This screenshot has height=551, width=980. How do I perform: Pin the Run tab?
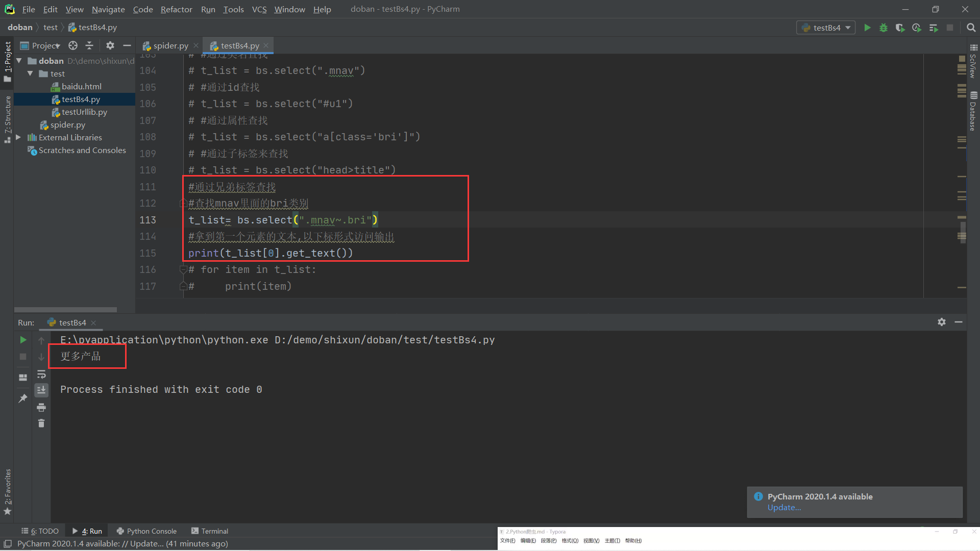23,398
